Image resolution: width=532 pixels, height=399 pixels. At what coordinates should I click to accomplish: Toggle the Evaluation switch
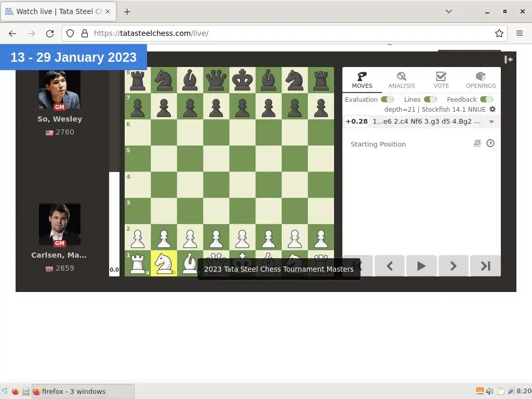(x=387, y=99)
